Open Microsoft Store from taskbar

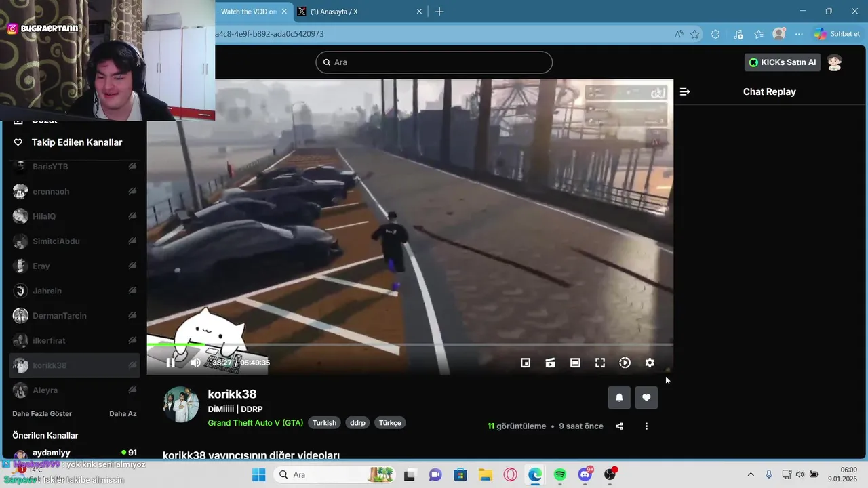(x=460, y=474)
